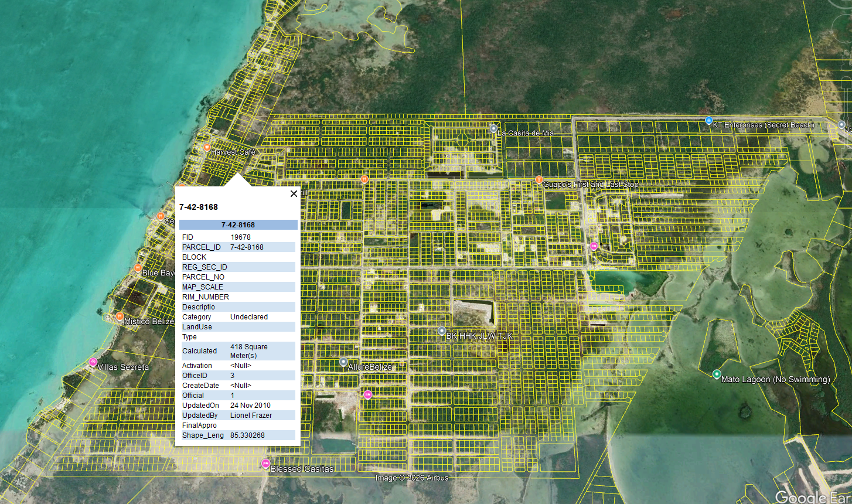Open the Mistico Belize orange placemark
852x504 pixels.
pyautogui.click(x=120, y=316)
